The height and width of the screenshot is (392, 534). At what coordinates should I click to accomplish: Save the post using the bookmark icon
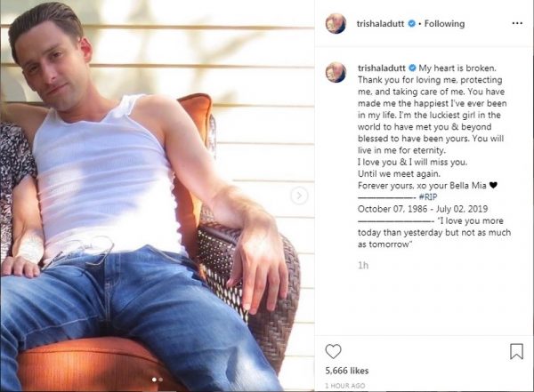pos(516,351)
